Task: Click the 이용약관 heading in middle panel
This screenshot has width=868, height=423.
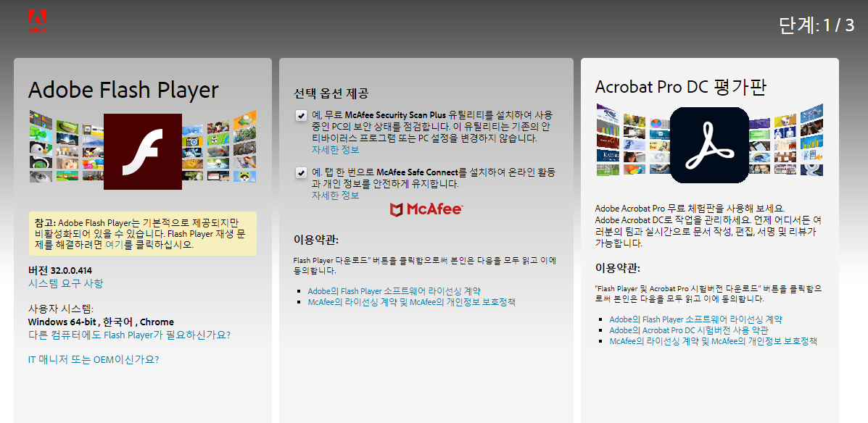Action: click(316, 240)
